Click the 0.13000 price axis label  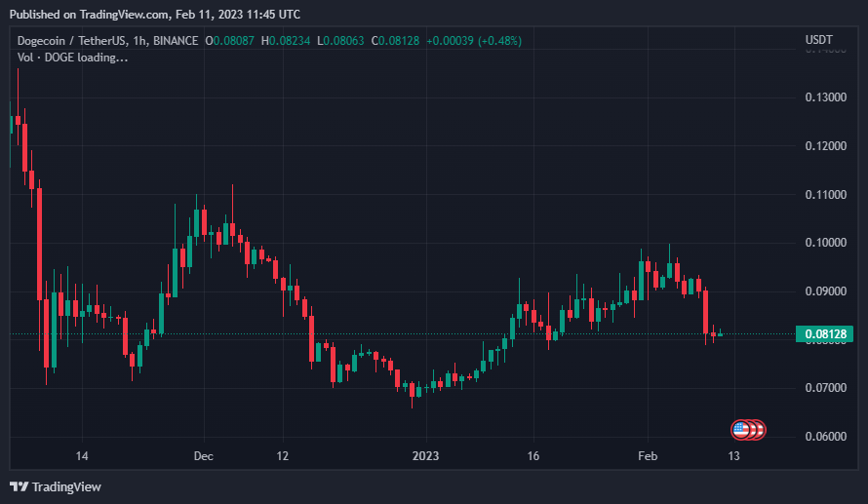[x=825, y=97]
